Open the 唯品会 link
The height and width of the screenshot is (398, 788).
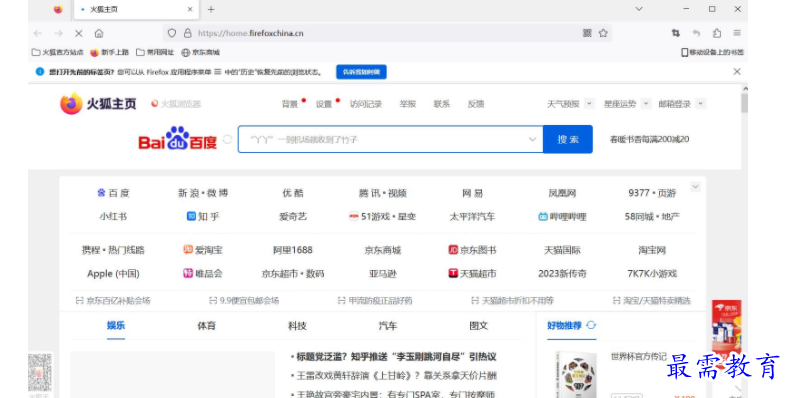(x=203, y=273)
